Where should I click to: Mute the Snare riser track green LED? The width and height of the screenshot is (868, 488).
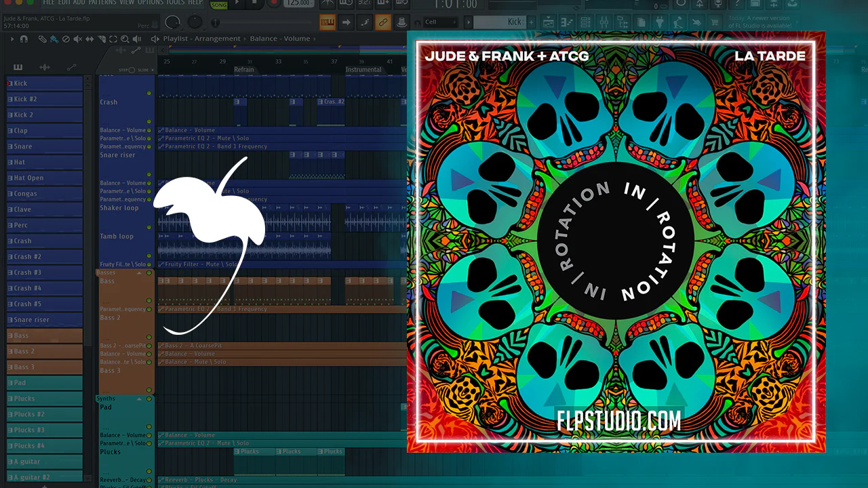pyautogui.click(x=149, y=174)
